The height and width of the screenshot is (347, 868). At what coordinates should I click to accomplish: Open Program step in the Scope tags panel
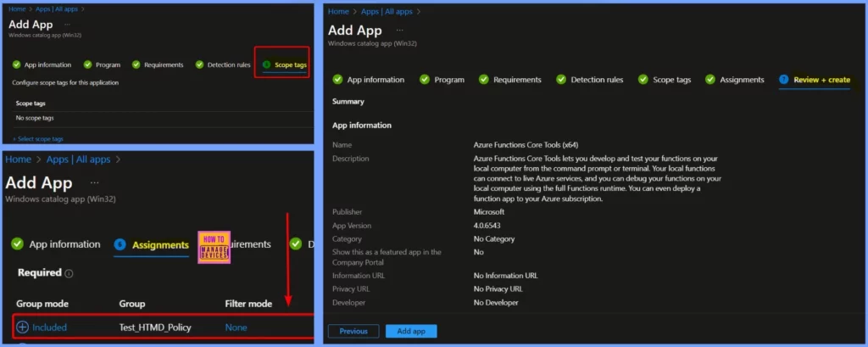click(x=102, y=64)
